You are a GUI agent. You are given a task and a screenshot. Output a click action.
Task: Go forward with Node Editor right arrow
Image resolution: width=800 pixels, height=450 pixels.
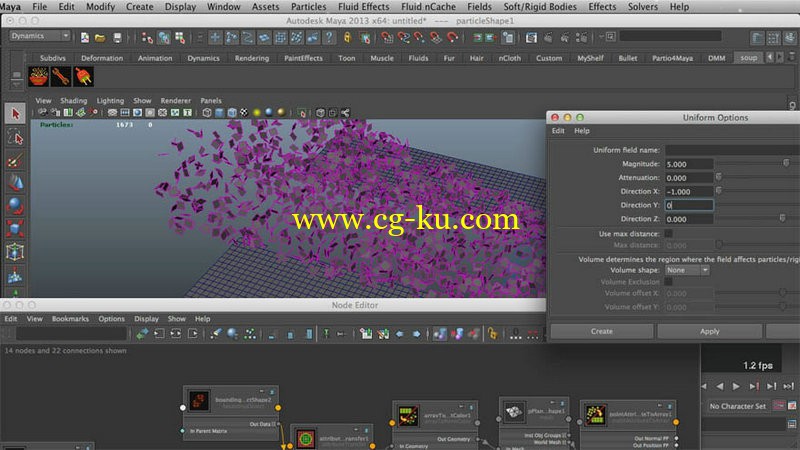point(416,334)
